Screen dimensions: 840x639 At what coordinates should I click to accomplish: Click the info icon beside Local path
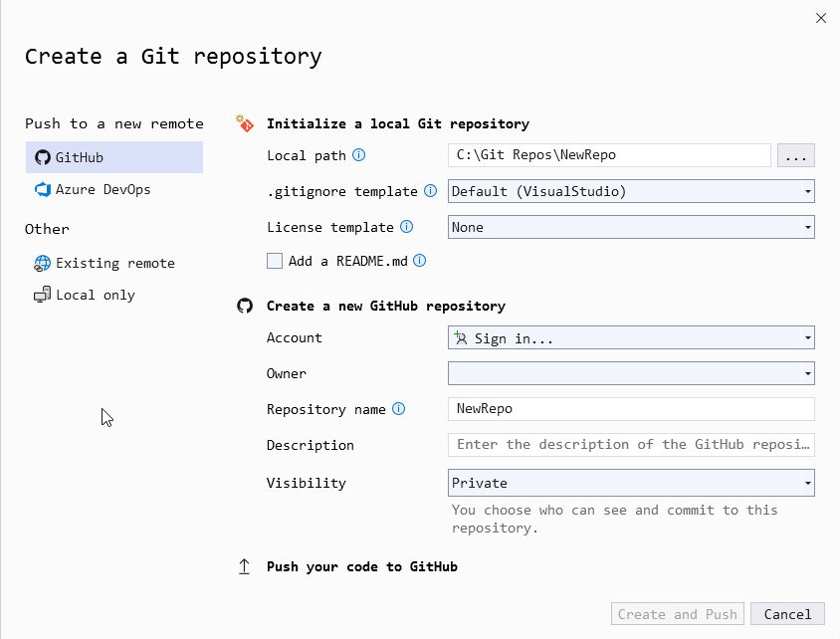(x=359, y=155)
